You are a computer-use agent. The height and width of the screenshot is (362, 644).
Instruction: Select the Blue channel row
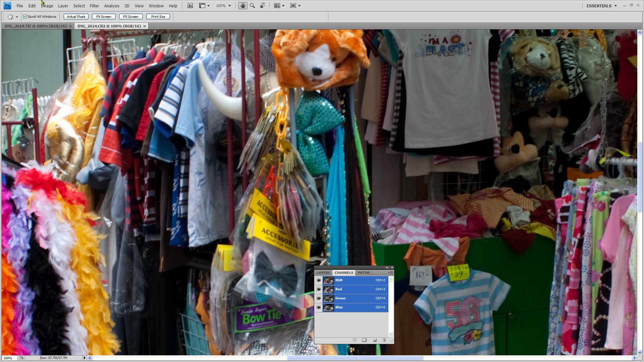pos(356,307)
